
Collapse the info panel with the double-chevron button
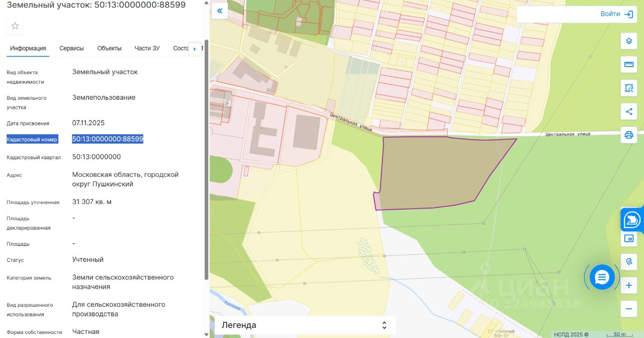tap(219, 11)
